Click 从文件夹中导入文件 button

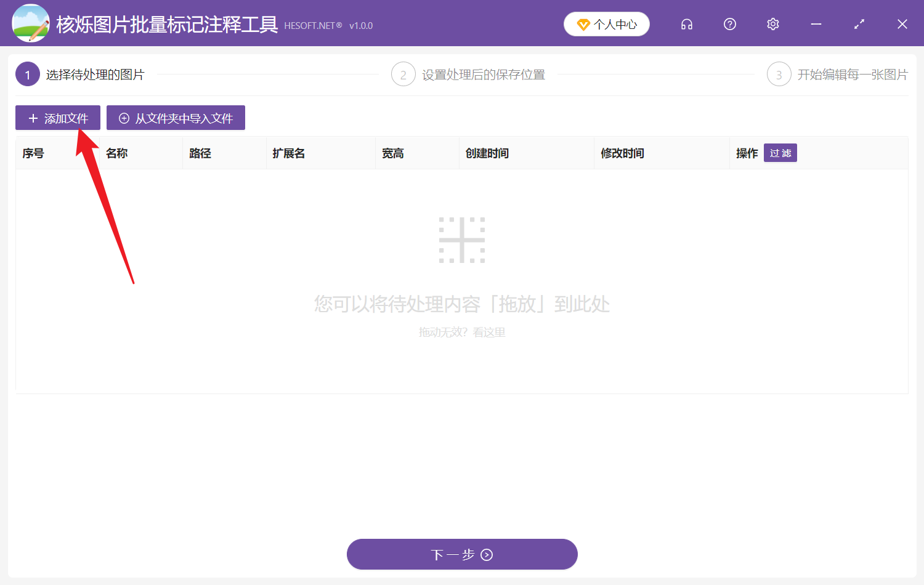pyautogui.click(x=176, y=118)
